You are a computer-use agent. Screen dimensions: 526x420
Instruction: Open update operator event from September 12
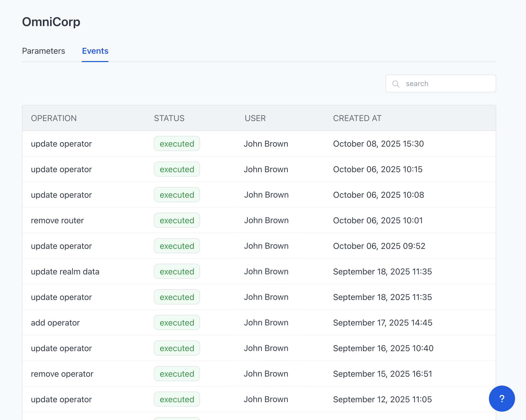pyautogui.click(x=61, y=399)
